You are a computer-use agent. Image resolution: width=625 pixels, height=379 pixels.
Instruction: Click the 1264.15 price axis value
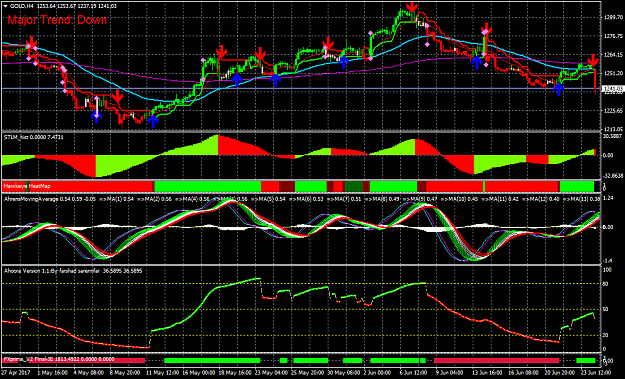point(613,55)
